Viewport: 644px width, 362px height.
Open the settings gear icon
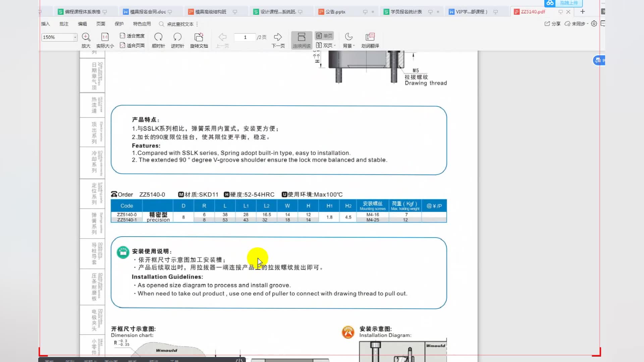click(594, 24)
